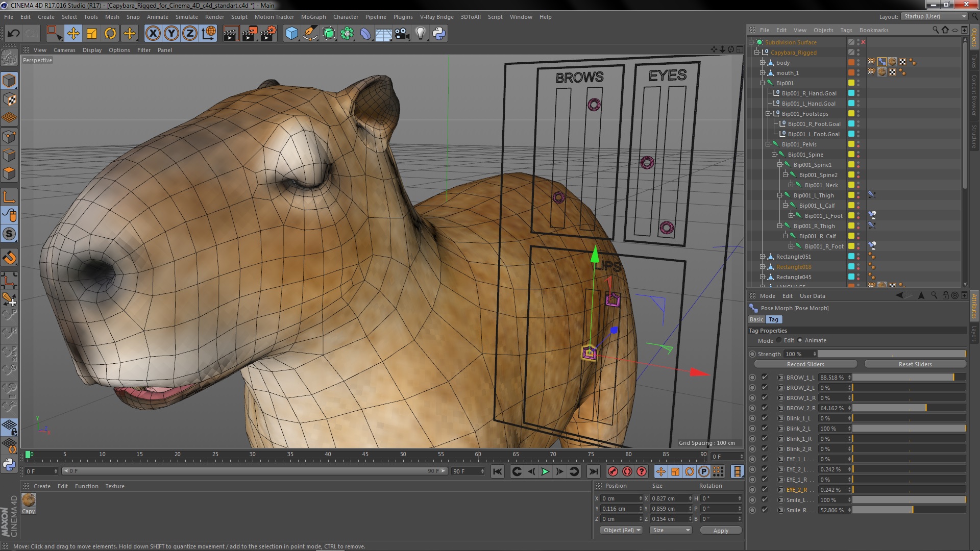The image size is (980, 551).
Task: Click the Record Sliders button
Action: click(805, 364)
